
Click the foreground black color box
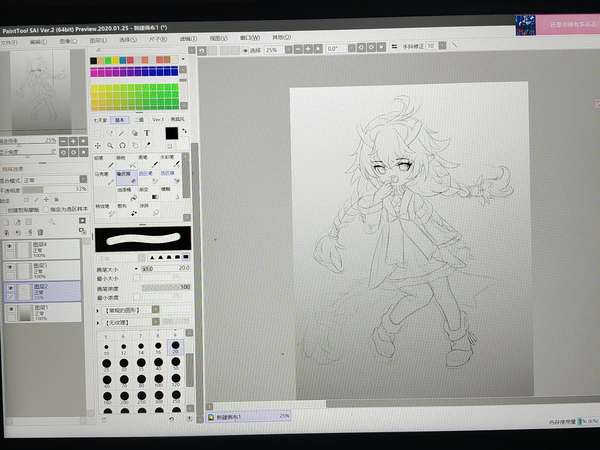coord(171,134)
